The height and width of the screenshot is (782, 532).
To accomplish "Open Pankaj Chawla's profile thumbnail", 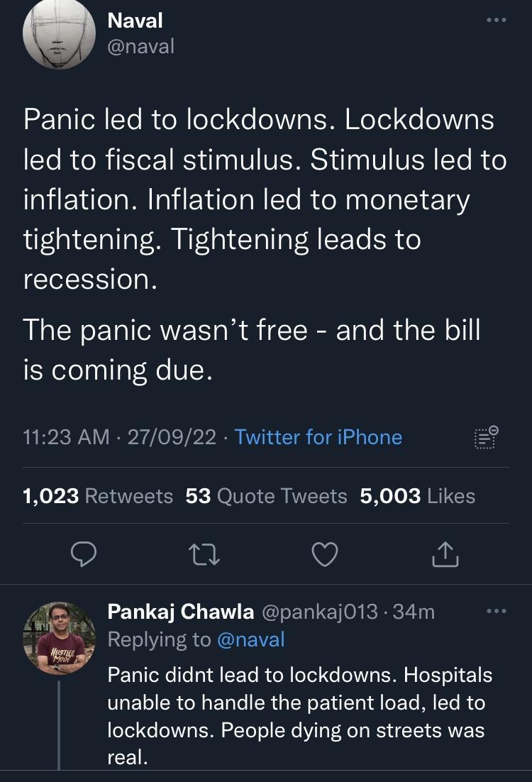I will pos(60,637).
